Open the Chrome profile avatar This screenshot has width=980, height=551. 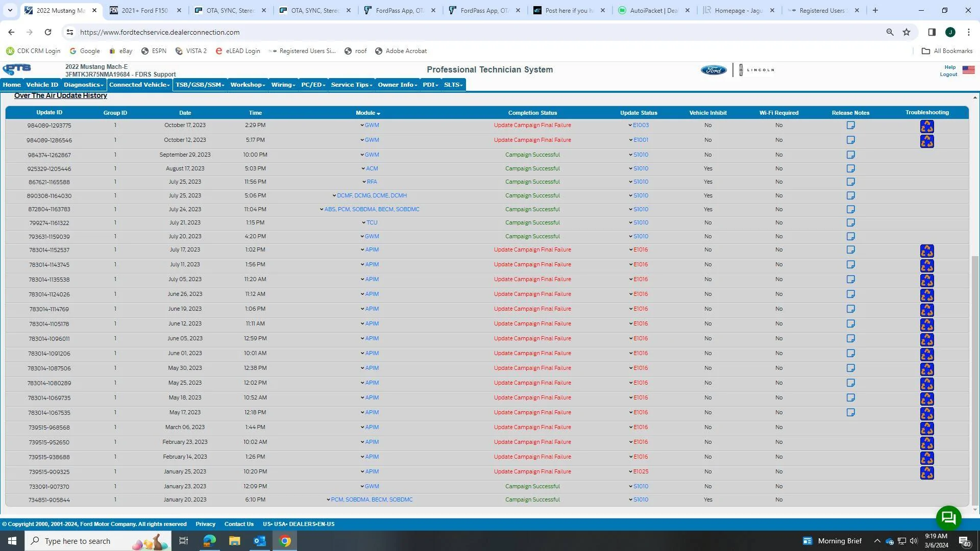(x=950, y=32)
